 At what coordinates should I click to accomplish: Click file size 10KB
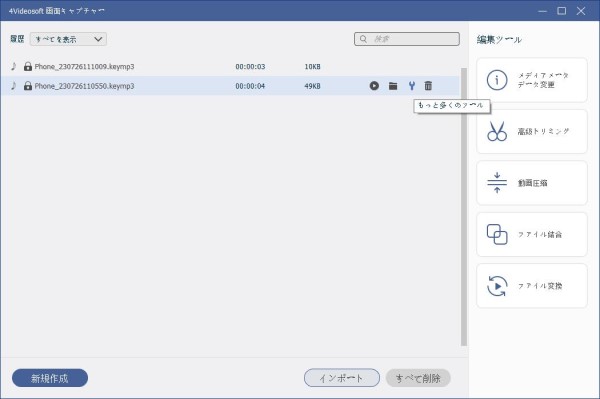312,66
